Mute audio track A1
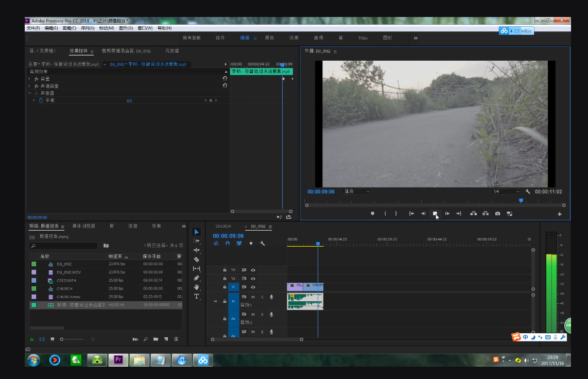The width and height of the screenshot is (588, 379). (x=253, y=297)
